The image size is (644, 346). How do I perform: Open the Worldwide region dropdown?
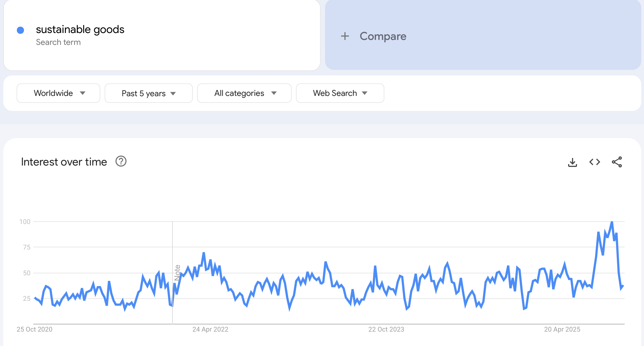coord(58,93)
